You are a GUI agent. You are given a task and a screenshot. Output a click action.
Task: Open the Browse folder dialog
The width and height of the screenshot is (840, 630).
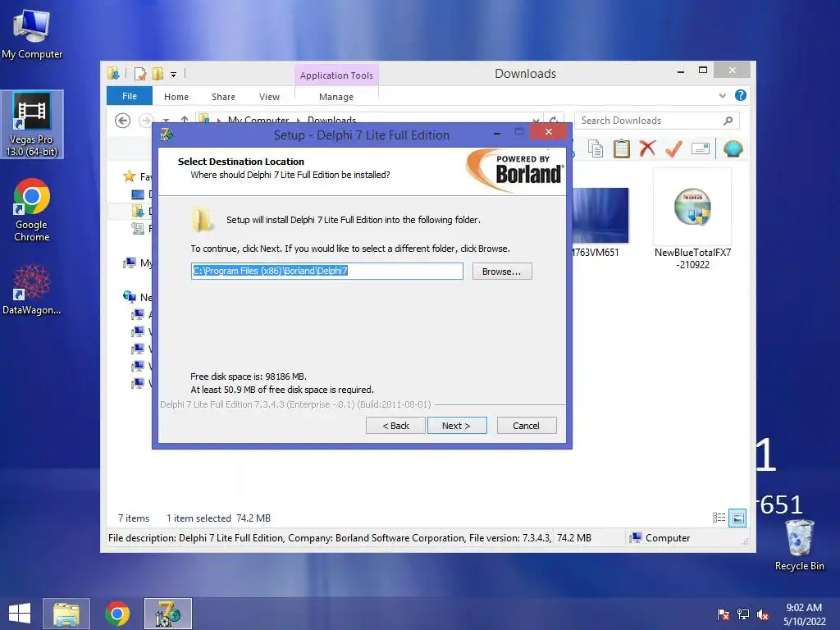502,271
